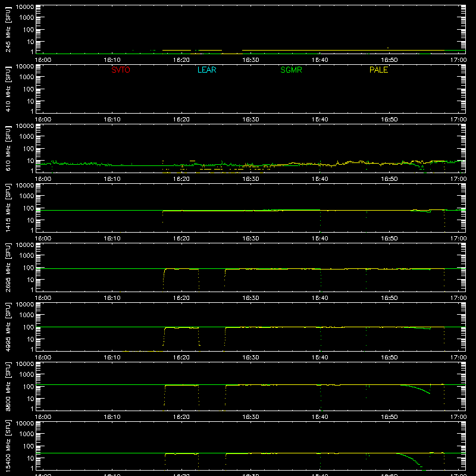
Task: Click the 10 y-axis value on the 1415 MHz panel
Action: (x=30, y=220)
